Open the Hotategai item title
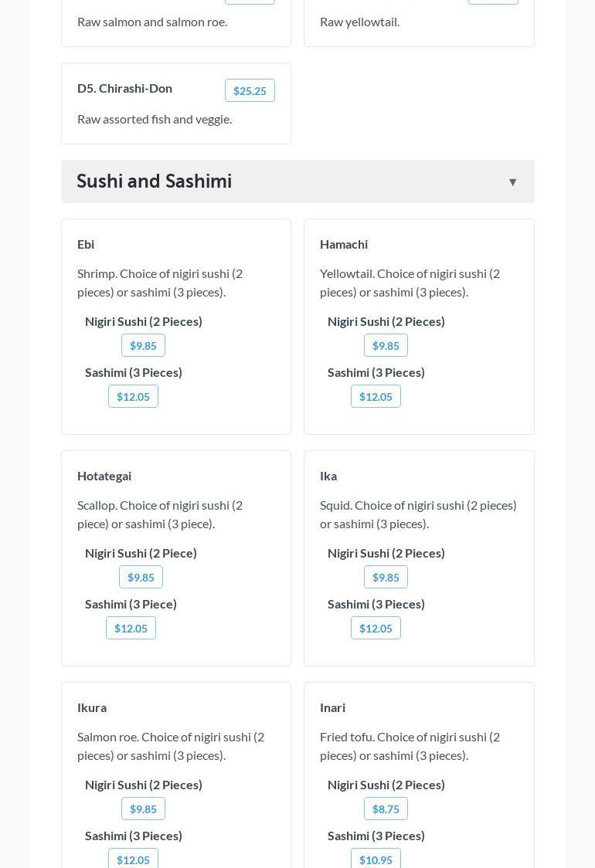The image size is (595, 868). [x=104, y=476]
